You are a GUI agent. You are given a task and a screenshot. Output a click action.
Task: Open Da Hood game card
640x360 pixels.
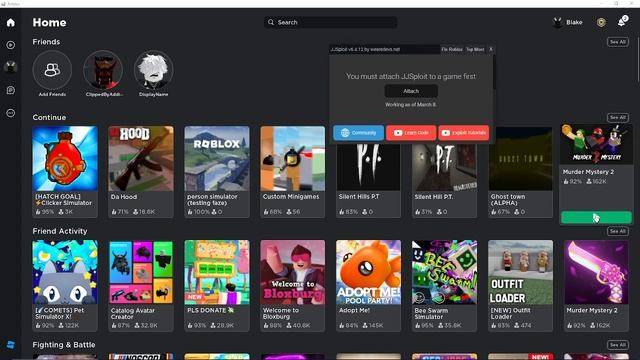point(141,171)
